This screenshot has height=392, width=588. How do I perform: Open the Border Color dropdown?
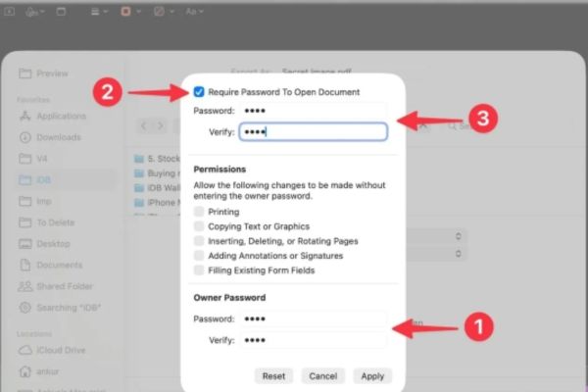coord(130,12)
